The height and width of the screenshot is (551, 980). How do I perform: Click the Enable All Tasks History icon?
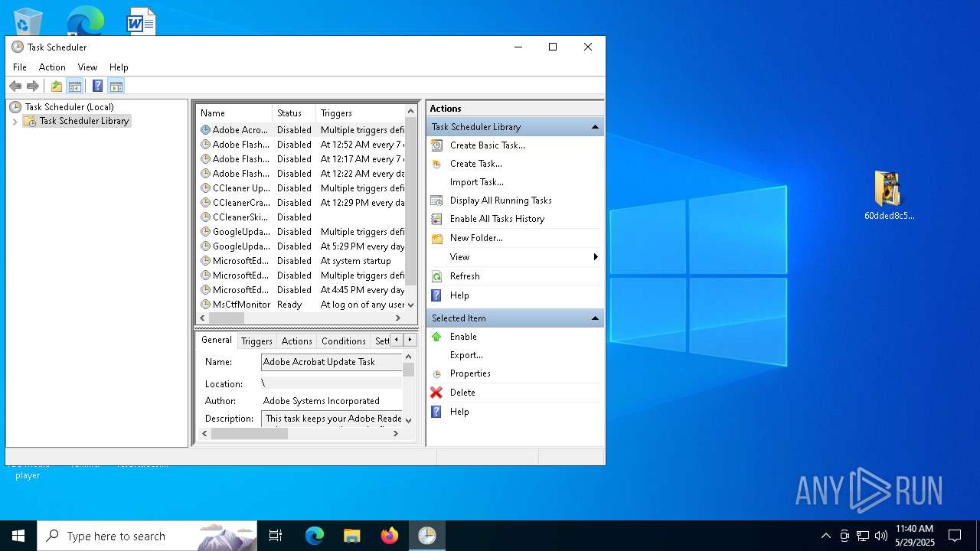(436, 219)
